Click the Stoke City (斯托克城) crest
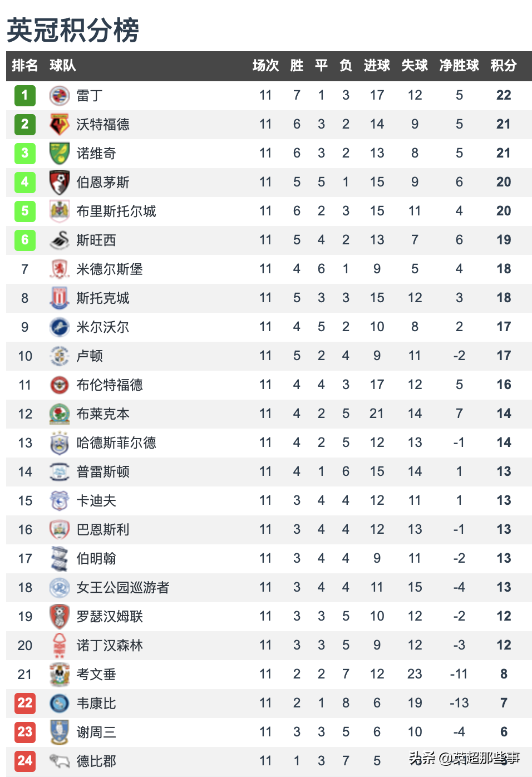The image size is (532, 777). click(59, 298)
